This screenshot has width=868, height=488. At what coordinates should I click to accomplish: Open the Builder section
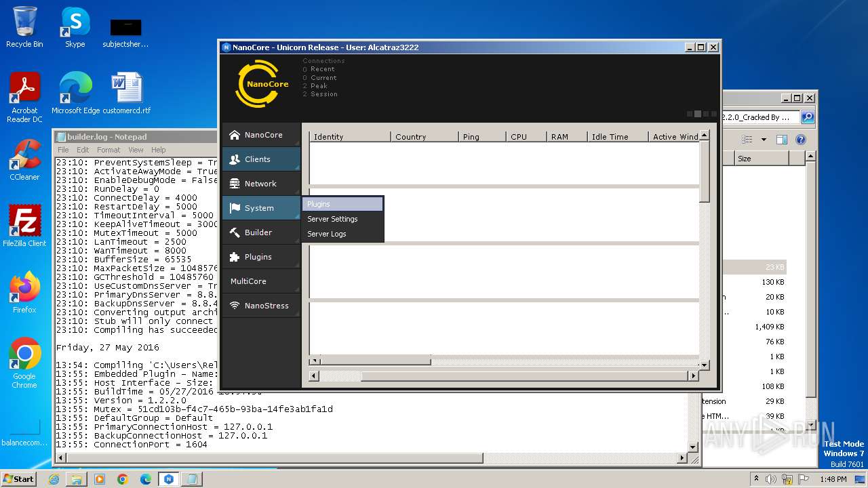tap(261, 232)
